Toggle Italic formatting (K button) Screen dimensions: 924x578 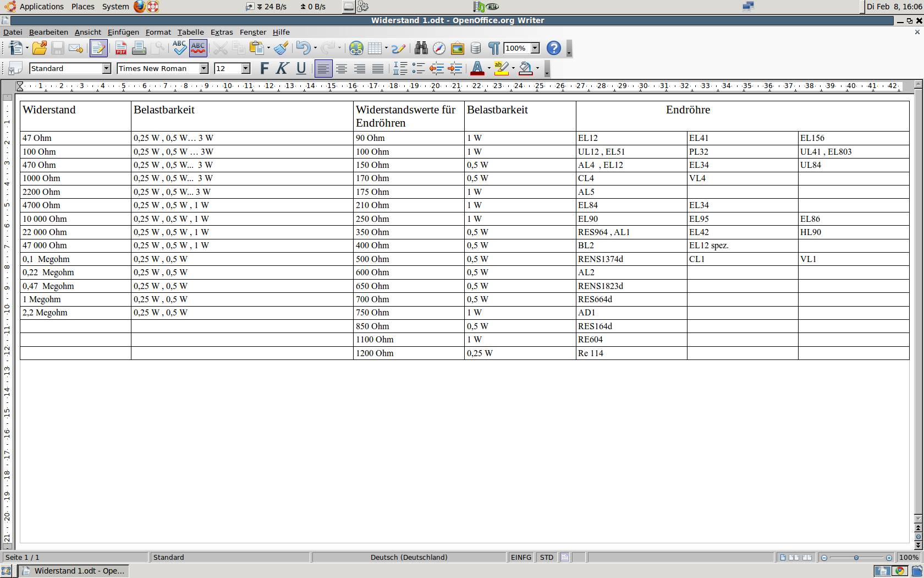pyautogui.click(x=282, y=68)
